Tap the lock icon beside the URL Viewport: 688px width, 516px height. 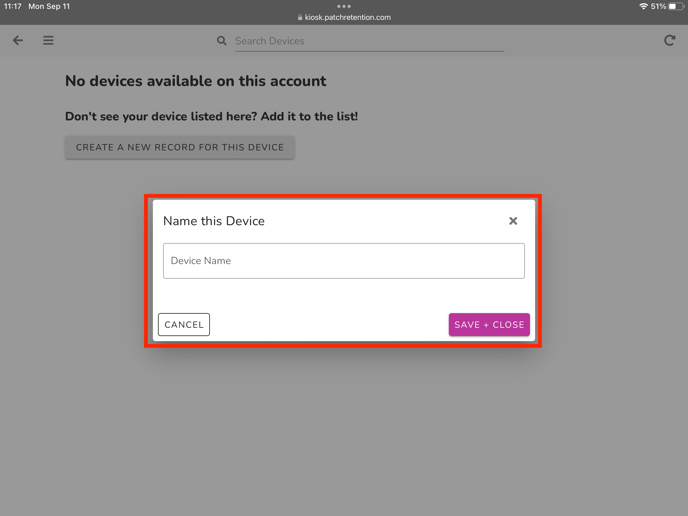(x=300, y=17)
